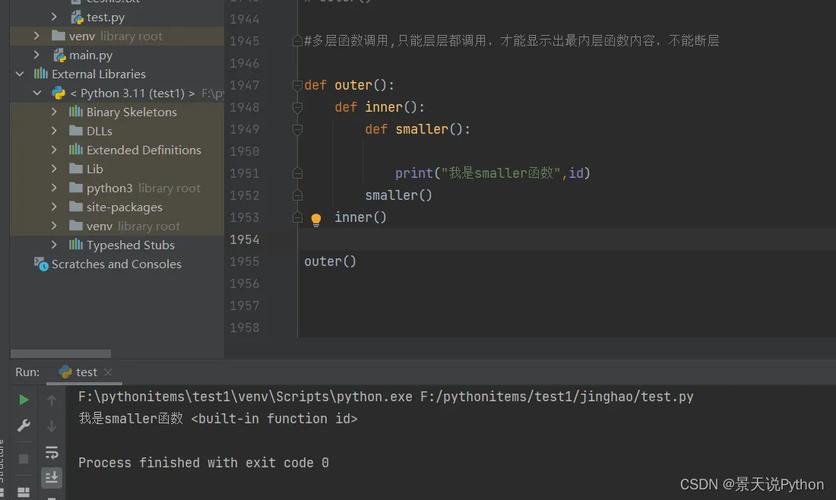The height and width of the screenshot is (500, 836).
Task: Click the Extended Definitions library icon
Action: click(x=76, y=149)
